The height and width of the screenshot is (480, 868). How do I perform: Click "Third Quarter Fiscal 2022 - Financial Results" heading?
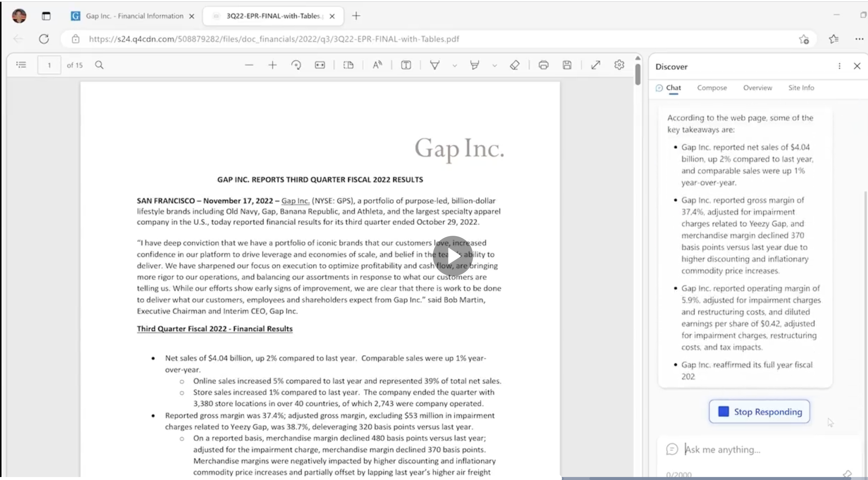[x=215, y=329]
